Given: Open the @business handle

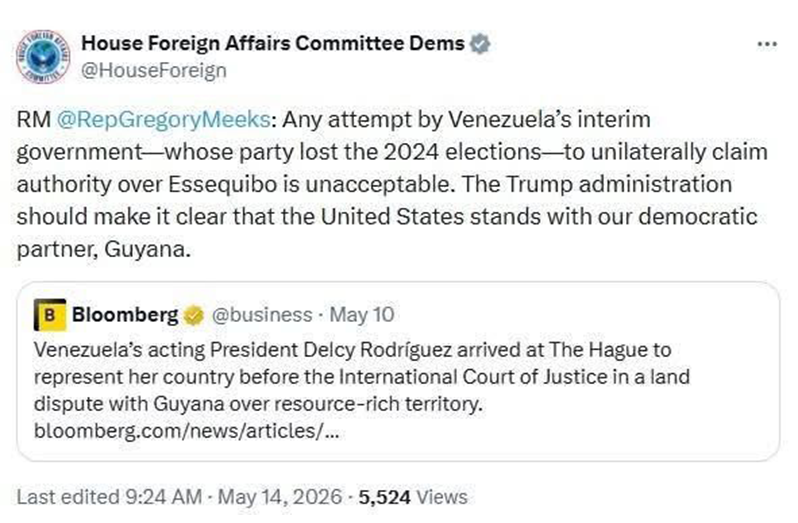Looking at the screenshot, I should point(262,315).
